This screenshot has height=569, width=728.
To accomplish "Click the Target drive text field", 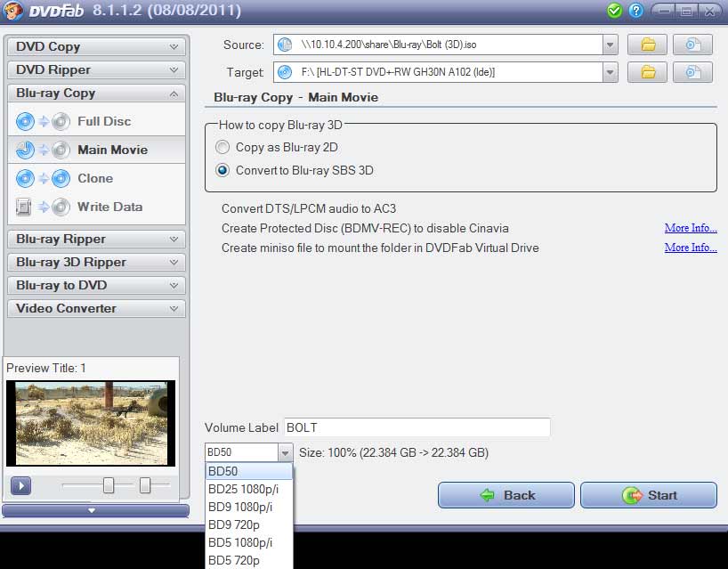I will (x=438, y=72).
